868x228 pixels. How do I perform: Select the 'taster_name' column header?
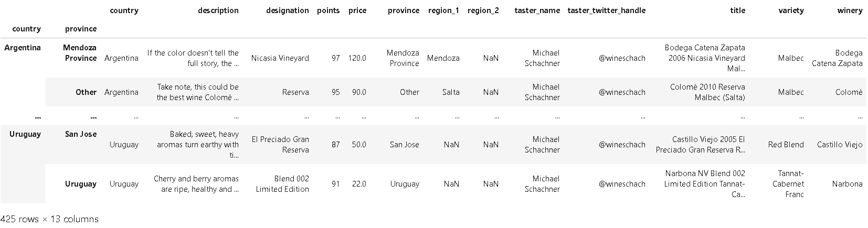(x=537, y=10)
